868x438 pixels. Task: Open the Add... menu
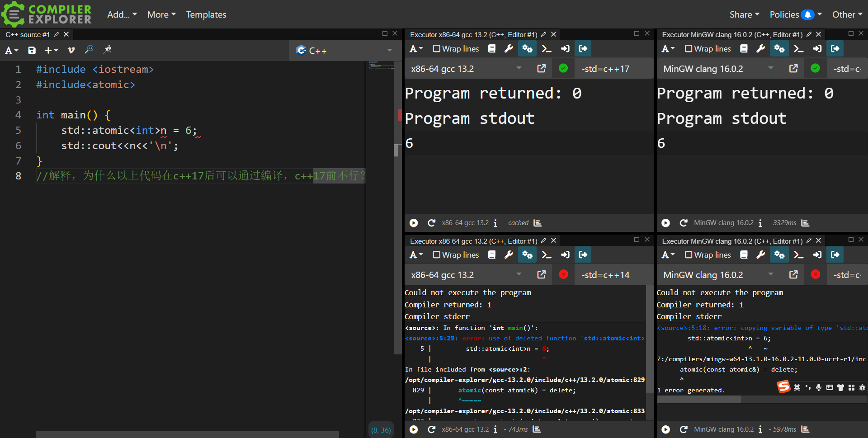122,14
